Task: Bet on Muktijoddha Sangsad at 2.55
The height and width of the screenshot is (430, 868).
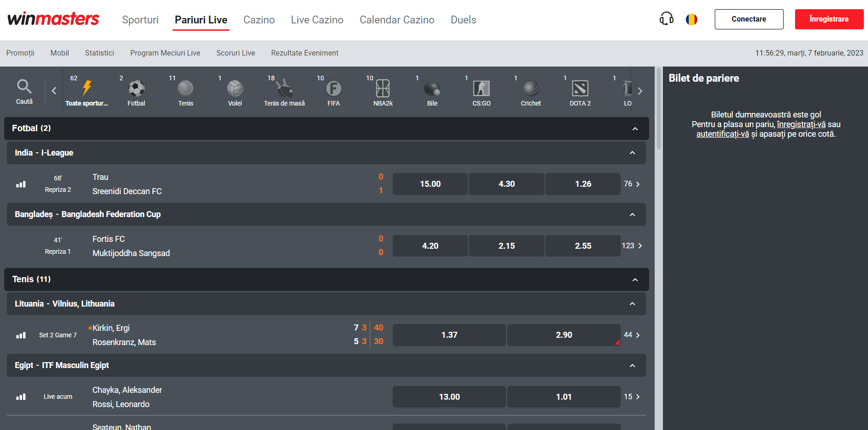Action: click(x=583, y=246)
